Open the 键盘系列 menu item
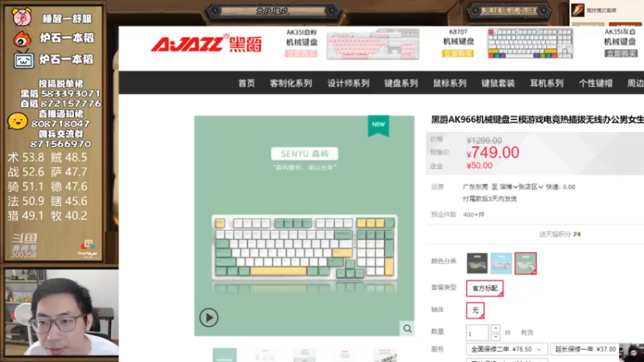644x362 pixels. pyautogui.click(x=401, y=84)
